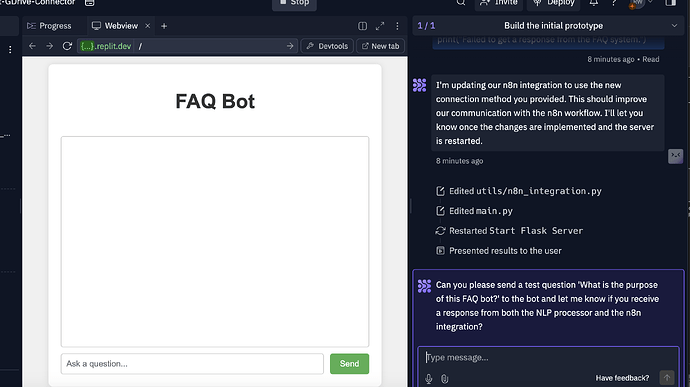Open Have feedback? link
The height and width of the screenshot is (387, 690).
tap(622, 378)
